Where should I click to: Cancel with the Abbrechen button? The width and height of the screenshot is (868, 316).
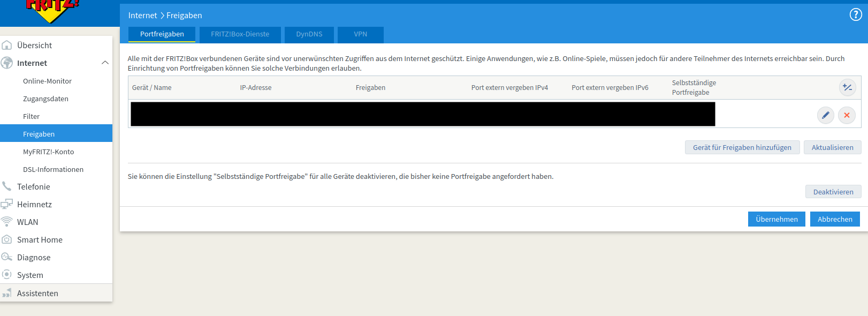tap(834, 219)
